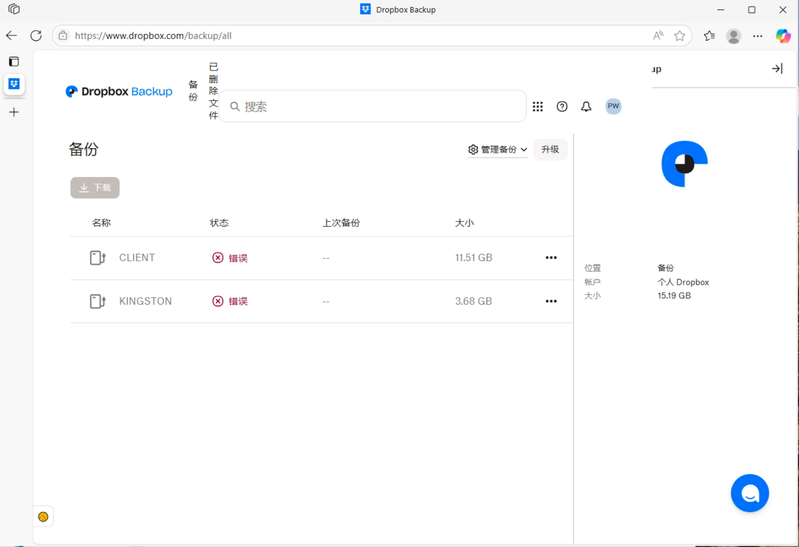Click the 升级 upgrade button
Viewport: 799px width, 547px height.
pyautogui.click(x=550, y=150)
